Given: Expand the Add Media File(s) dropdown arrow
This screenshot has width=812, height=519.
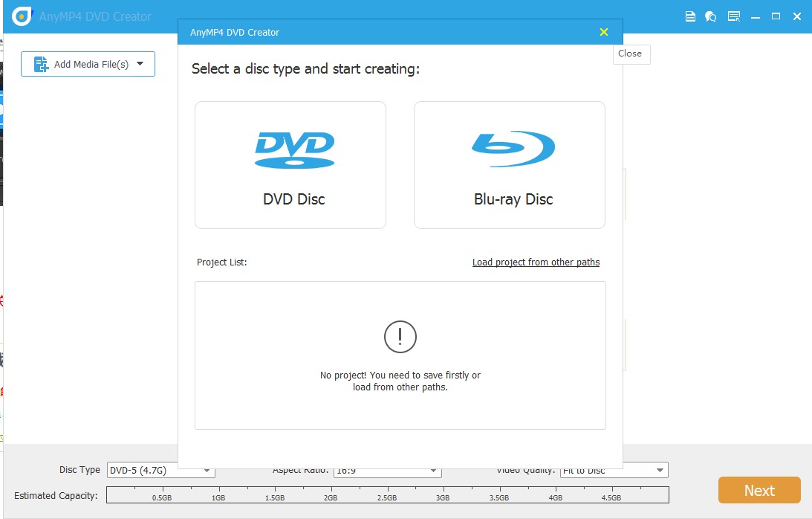Looking at the screenshot, I should tap(140, 64).
